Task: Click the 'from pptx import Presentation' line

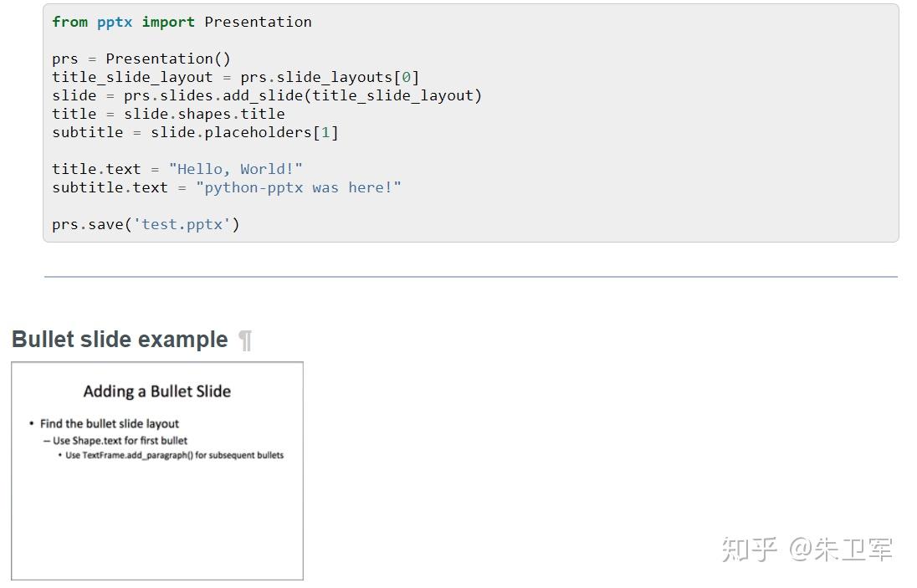Action: tap(182, 23)
